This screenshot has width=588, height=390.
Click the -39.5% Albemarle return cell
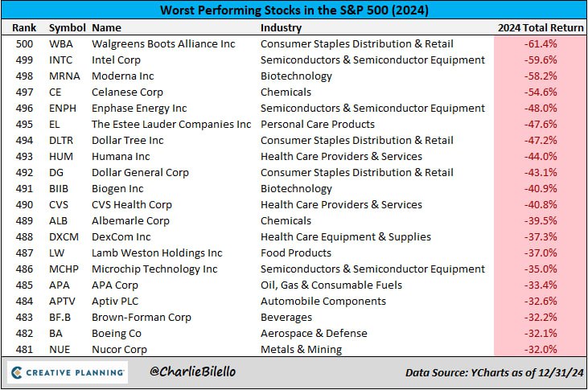541,221
